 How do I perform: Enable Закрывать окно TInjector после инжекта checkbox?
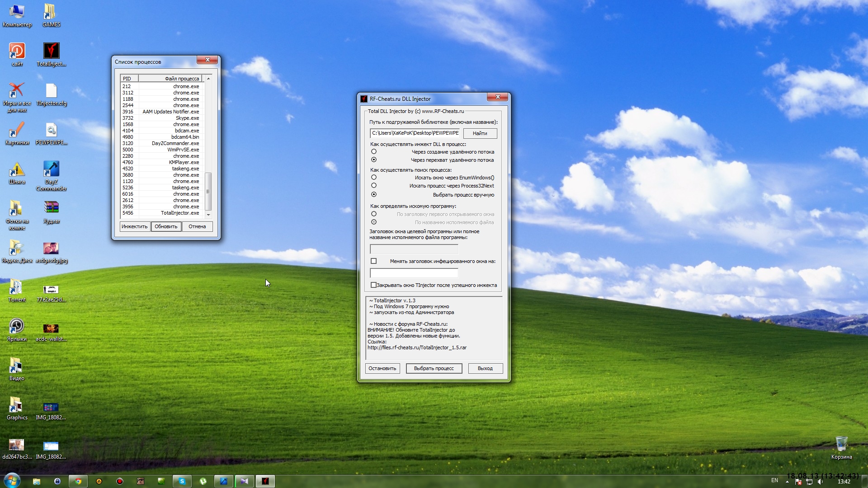pos(373,285)
